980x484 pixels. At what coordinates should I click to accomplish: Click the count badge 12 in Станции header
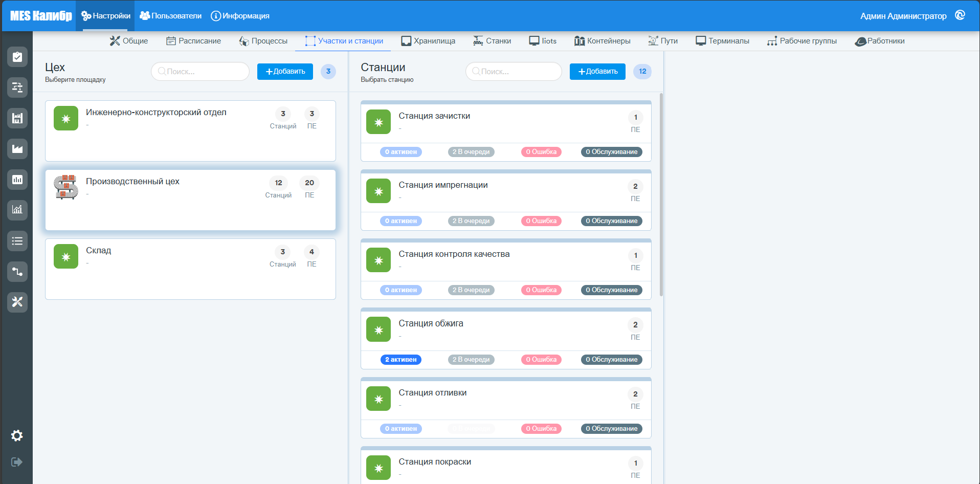coord(642,72)
